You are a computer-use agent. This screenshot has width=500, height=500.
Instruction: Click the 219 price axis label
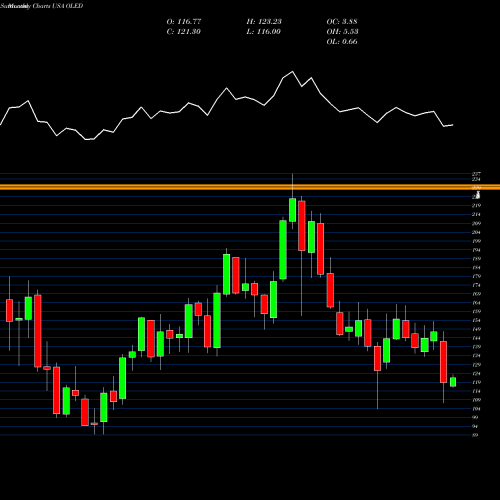[476, 206]
